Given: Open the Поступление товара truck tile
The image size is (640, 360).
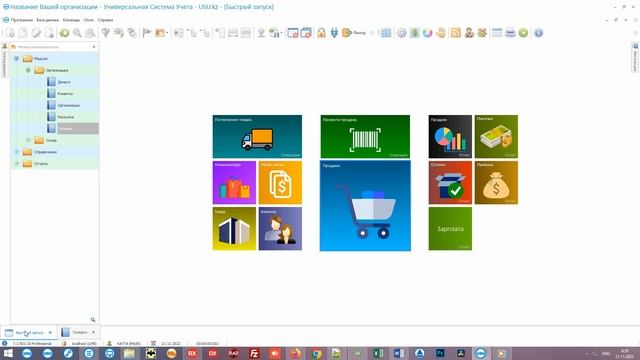Looking at the screenshot, I should pyautogui.click(x=257, y=136).
